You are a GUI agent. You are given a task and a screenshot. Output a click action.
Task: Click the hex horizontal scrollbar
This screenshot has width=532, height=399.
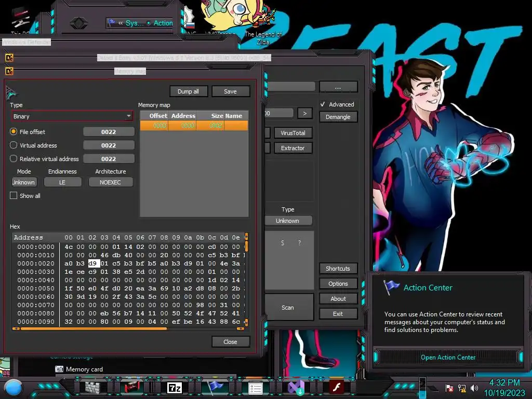coord(128,328)
